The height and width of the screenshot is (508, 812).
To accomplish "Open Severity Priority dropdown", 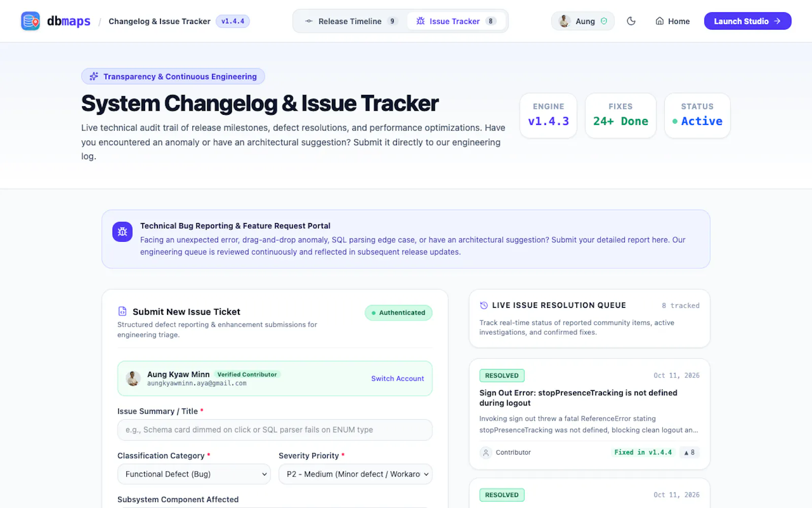I will click(355, 474).
